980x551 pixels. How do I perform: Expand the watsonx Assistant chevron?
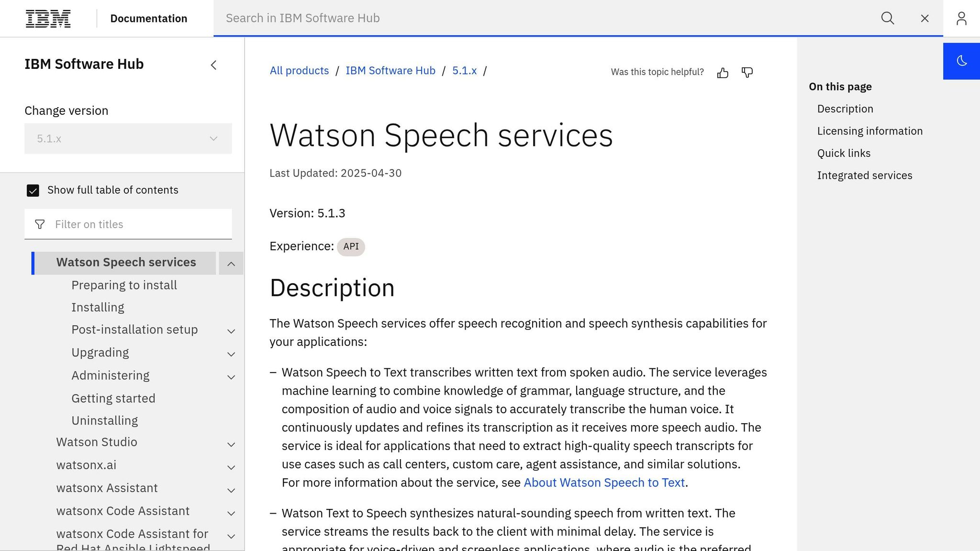(231, 490)
